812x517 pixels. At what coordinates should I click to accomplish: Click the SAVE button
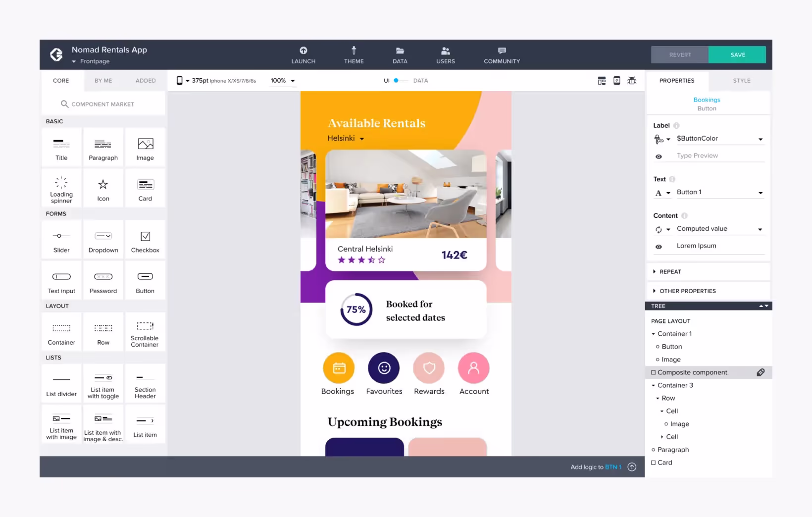click(x=737, y=55)
